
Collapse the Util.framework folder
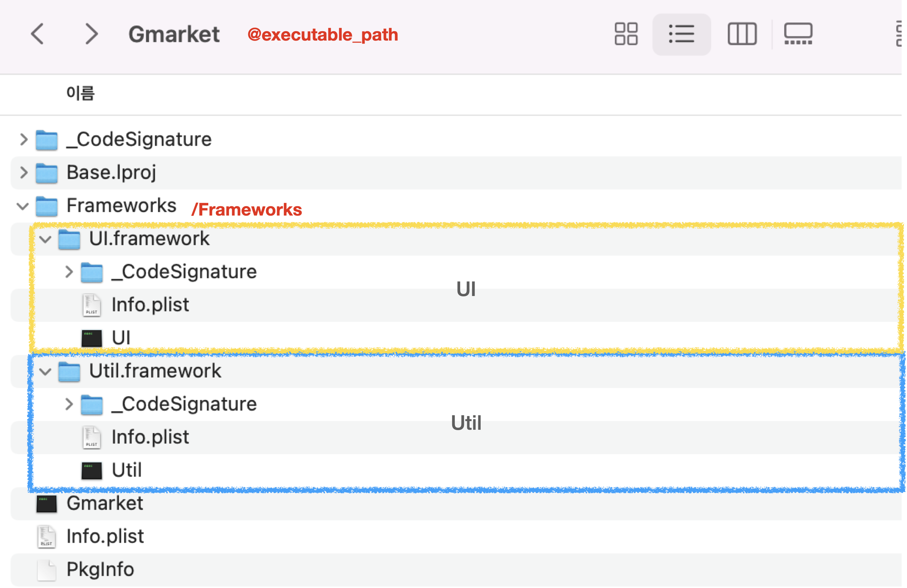coord(45,372)
